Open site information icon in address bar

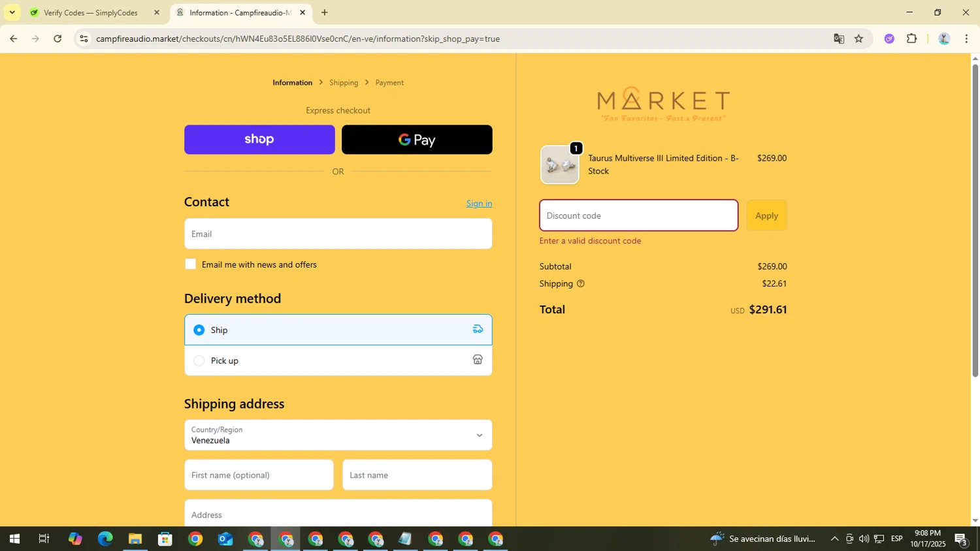point(84,39)
